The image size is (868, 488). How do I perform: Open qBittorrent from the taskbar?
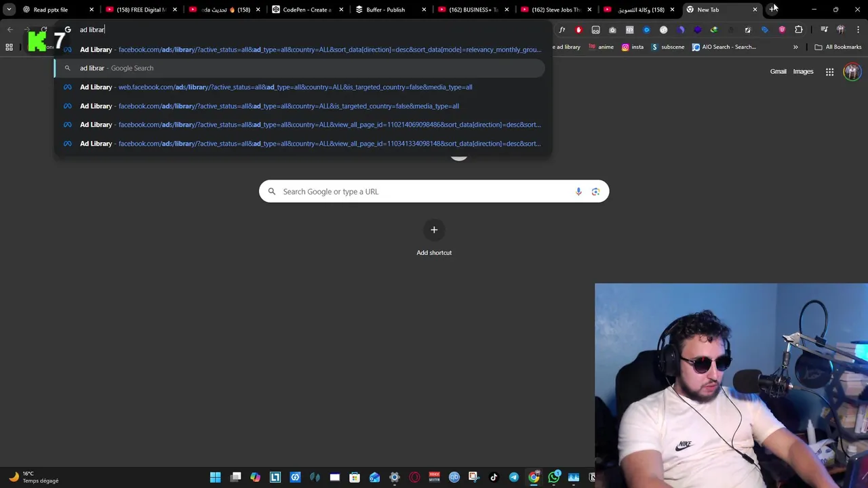(454, 477)
